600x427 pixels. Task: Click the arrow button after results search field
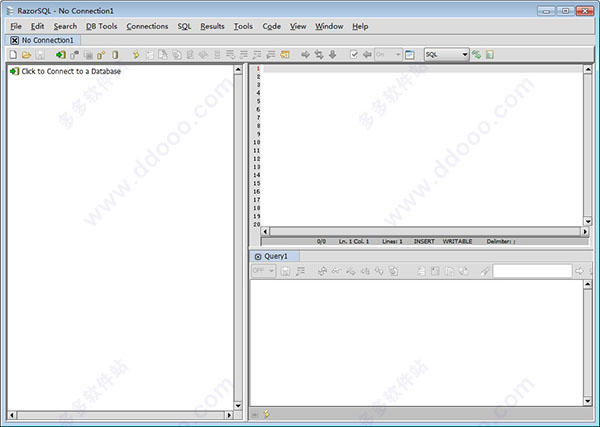[579, 271]
